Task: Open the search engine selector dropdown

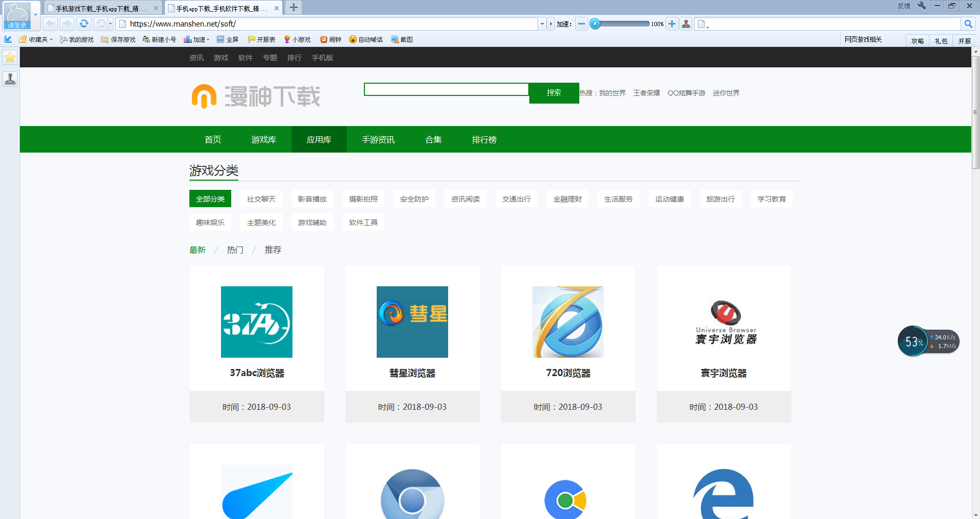Action: (703, 24)
